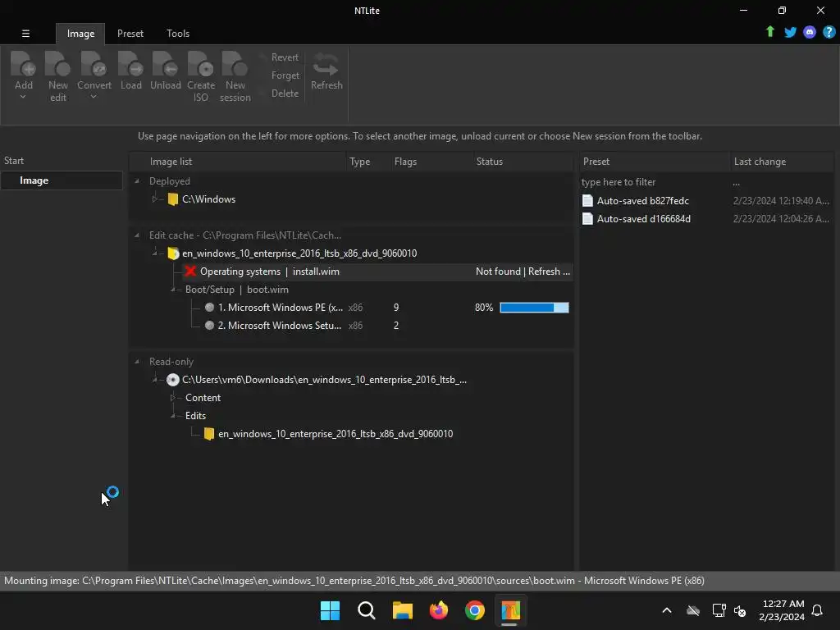Click the 80% mounting progress bar

tap(534, 308)
